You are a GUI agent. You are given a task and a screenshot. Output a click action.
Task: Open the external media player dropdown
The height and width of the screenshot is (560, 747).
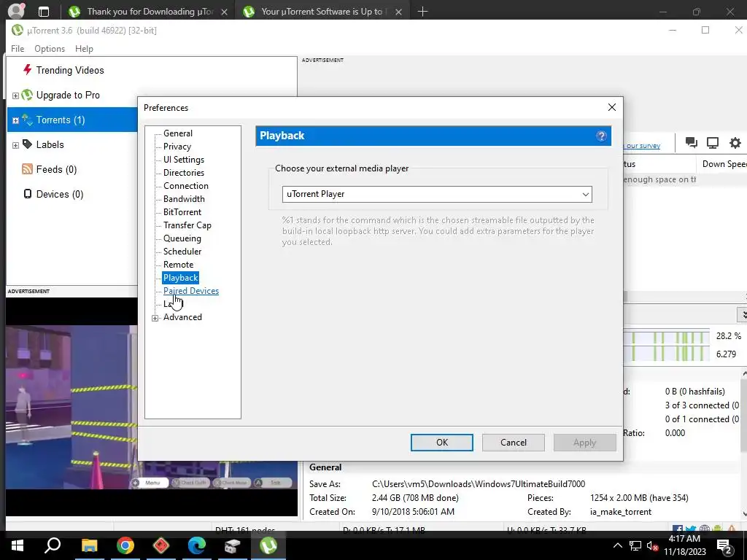pos(437,194)
